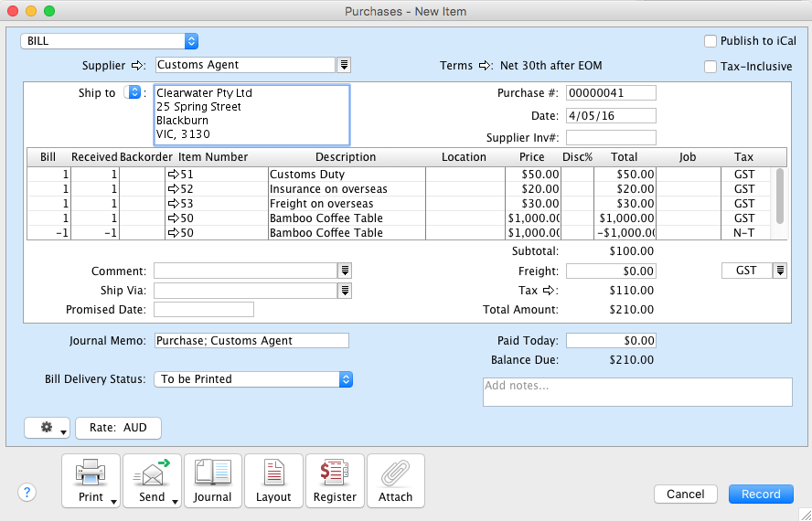Click the Add notes text field
This screenshot has height=521, width=812.
click(636, 391)
